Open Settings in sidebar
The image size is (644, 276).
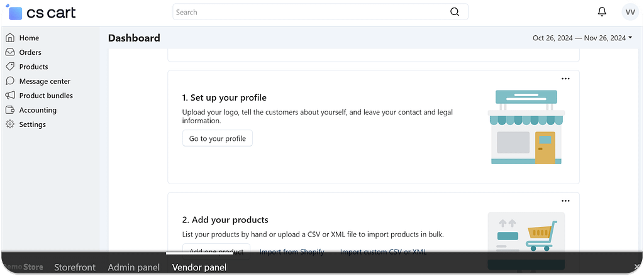[33, 124]
